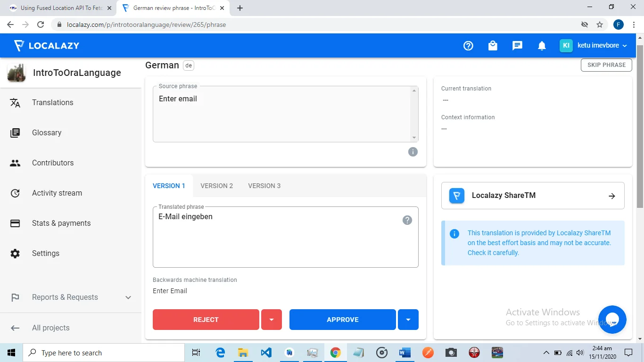Open the Localazy ShareTM card

(533, 196)
